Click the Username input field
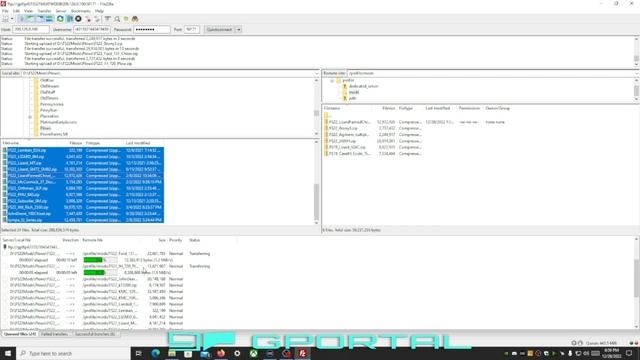The height and width of the screenshot is (360, 640). click(x=92, y=29)
